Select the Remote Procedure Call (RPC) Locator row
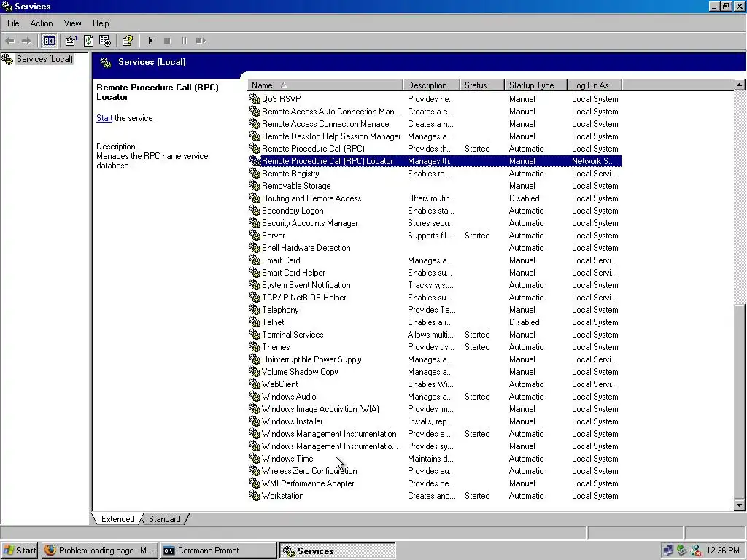The image size is (747, 560). tap(435, 161)
